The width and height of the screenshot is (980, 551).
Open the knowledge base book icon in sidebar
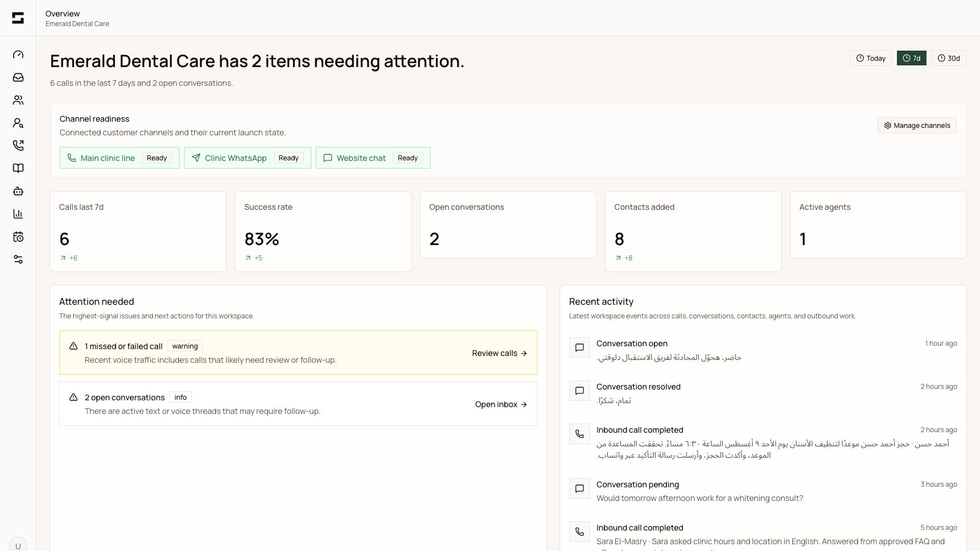point(18,168)
